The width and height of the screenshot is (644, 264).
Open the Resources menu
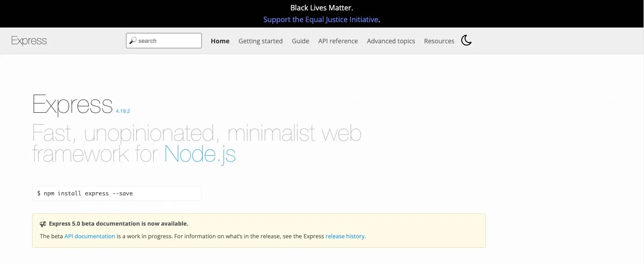click(439, 41)
